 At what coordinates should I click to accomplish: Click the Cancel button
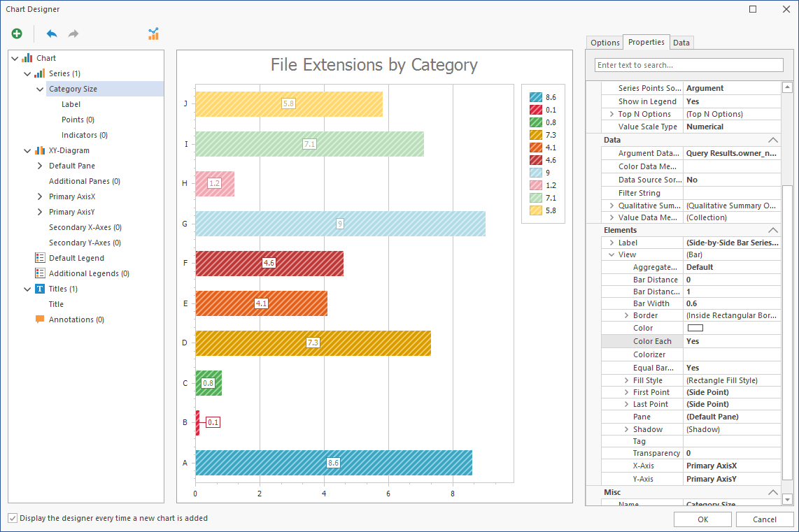764,519
